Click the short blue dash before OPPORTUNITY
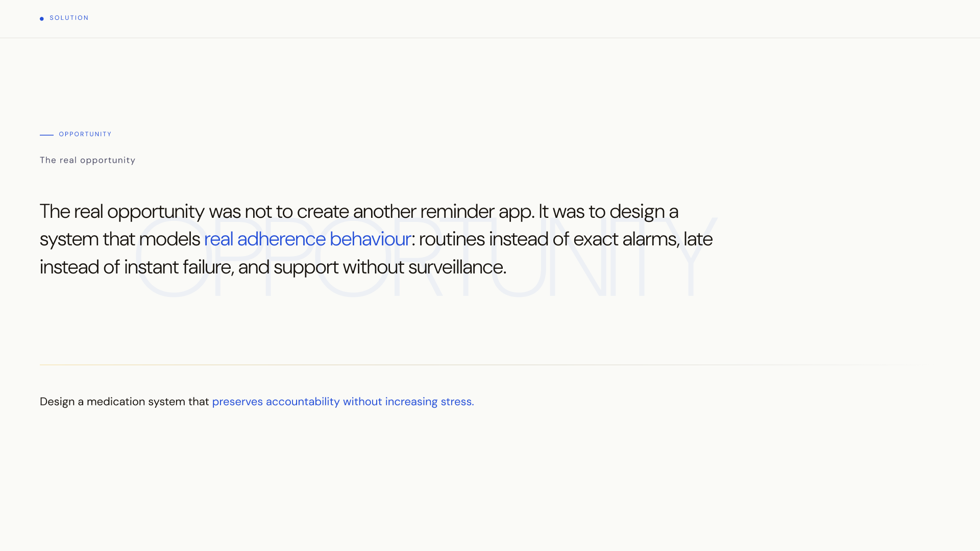Viewport: 980px width, 551px height. coord(46,135)
